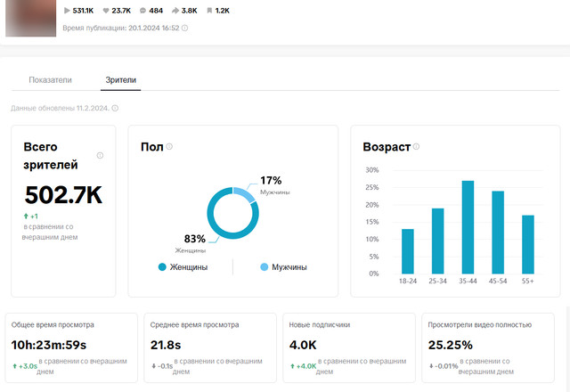The height and width of the screenshot is (392, 570).
Task: Click the bookmark saves icon beside 1.2K
Action: point(209,11)
